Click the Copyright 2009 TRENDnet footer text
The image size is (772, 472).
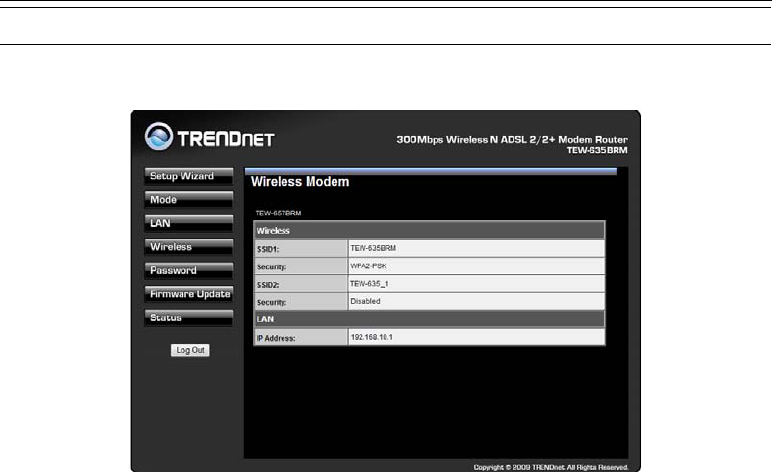point(551,467)
